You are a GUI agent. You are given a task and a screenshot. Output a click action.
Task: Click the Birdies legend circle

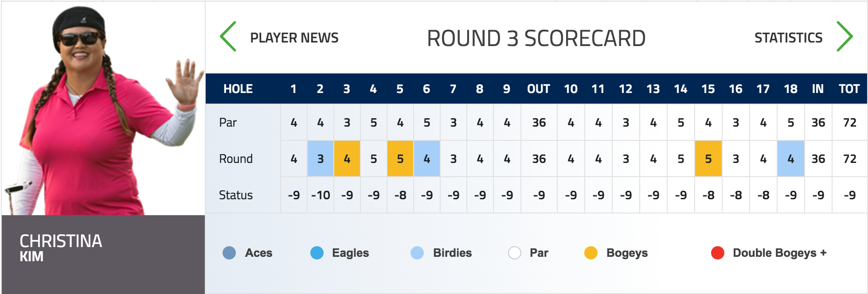pyautogui.click(x=417, y=253)
